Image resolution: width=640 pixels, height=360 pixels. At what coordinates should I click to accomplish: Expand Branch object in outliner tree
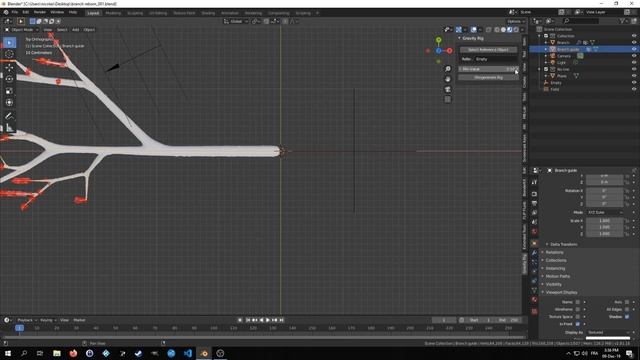(x=546, y=42)
